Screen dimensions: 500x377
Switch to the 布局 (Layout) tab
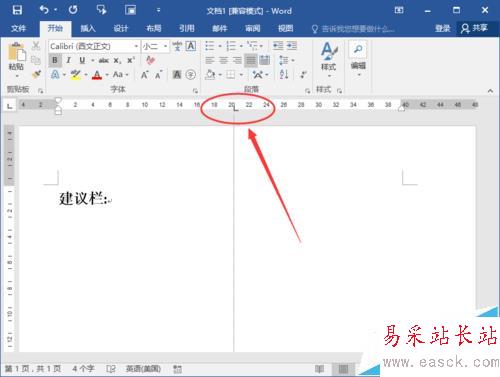pyautogui.click(x=154, y=28)
